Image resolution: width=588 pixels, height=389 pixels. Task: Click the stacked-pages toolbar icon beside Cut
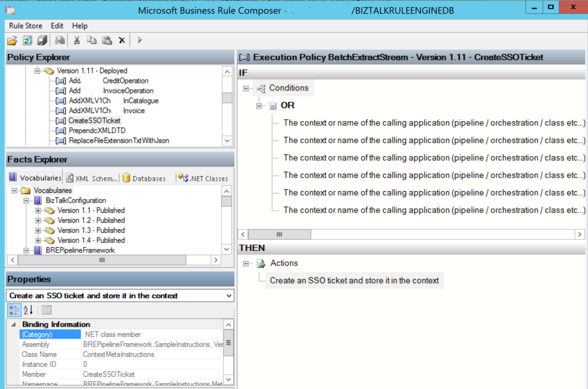pos(59,40)
